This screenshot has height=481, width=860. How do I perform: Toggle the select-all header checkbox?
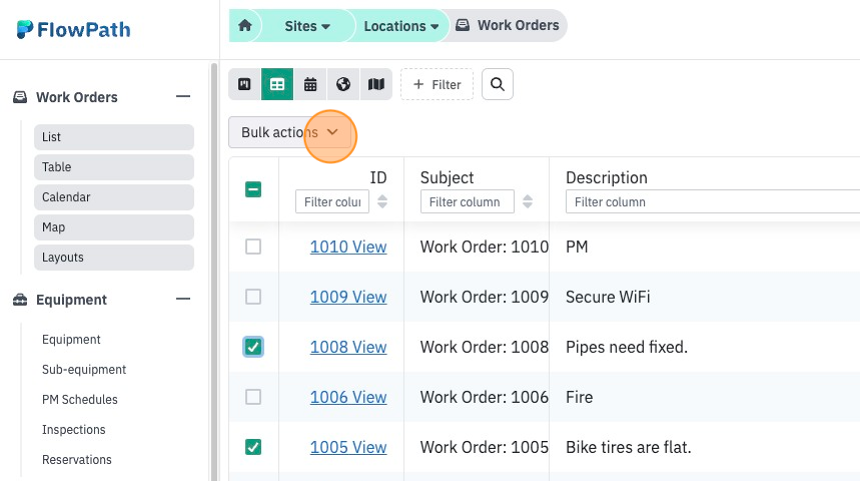(x=253, y=189)
